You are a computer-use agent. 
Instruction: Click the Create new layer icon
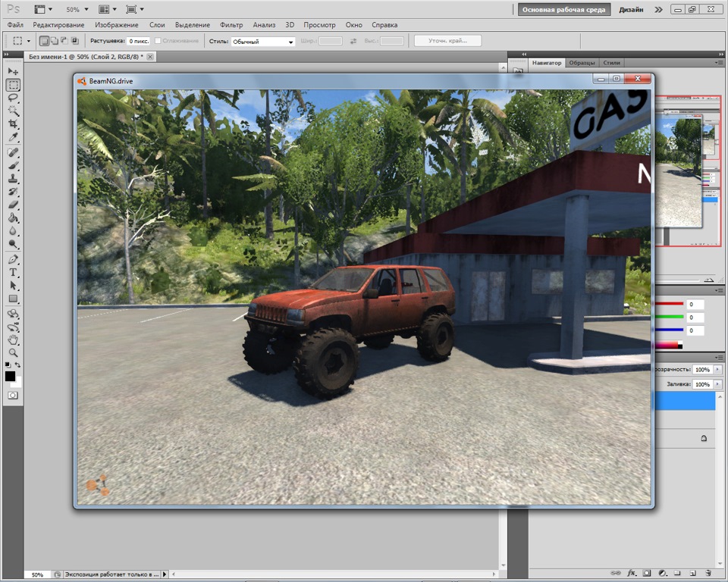(x=692, y=573)
